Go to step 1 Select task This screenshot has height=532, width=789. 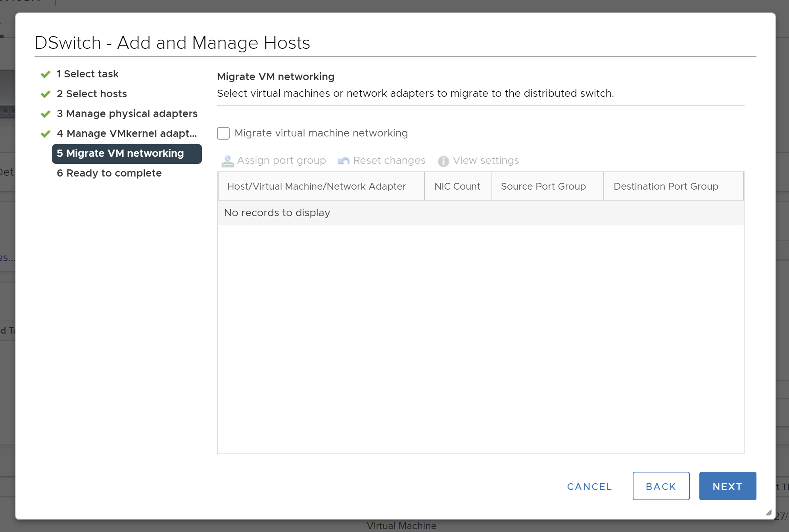pos(88,74)
